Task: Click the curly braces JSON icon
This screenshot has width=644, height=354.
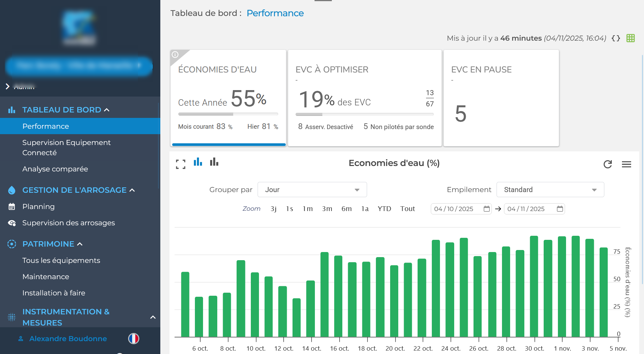Action: click(x=616, y=38)
